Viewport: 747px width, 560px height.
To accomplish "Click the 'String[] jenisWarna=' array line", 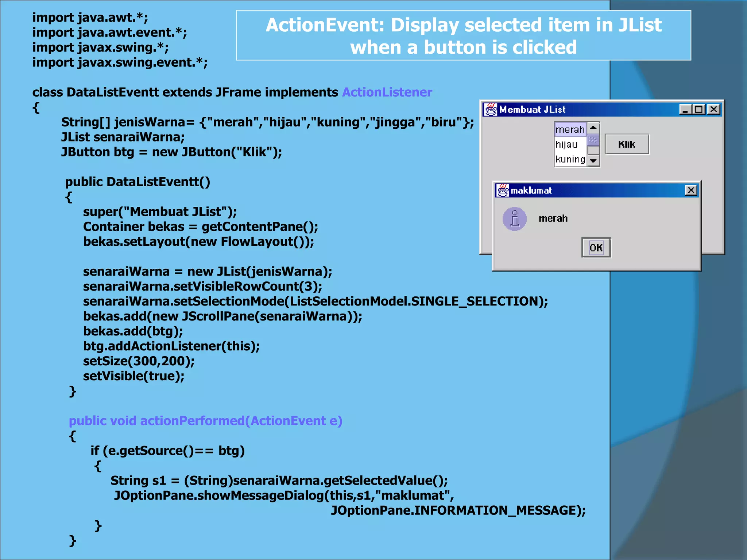I will click(x=268, y=122).
